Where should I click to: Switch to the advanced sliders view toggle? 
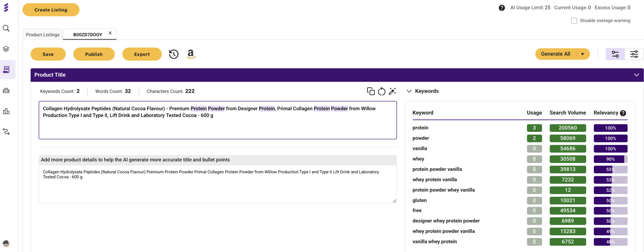(x=634, y=54)
